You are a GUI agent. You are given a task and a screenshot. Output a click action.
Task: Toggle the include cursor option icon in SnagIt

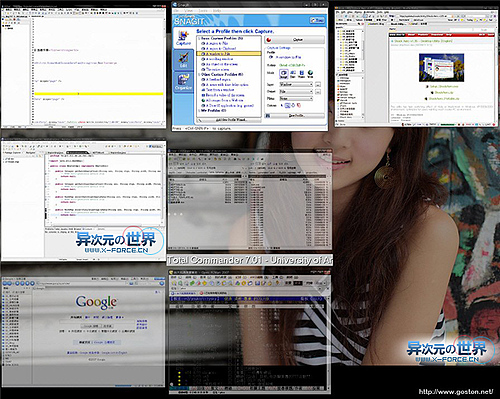click(282, 105)
